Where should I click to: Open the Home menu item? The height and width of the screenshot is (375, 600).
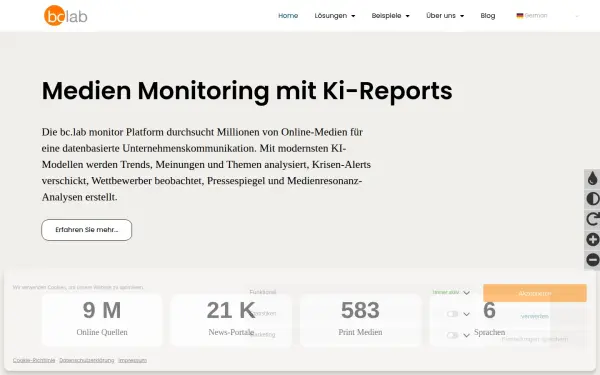[288, 16]
